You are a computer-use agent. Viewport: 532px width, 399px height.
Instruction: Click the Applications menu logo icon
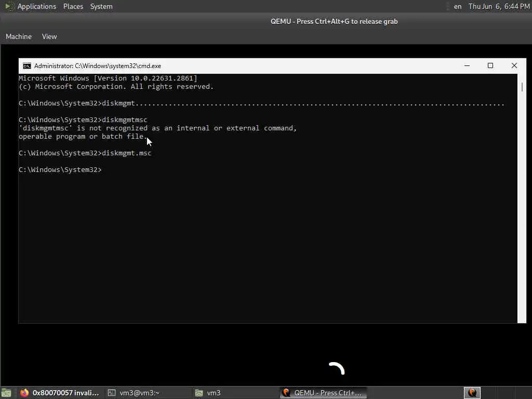[9, 6]
